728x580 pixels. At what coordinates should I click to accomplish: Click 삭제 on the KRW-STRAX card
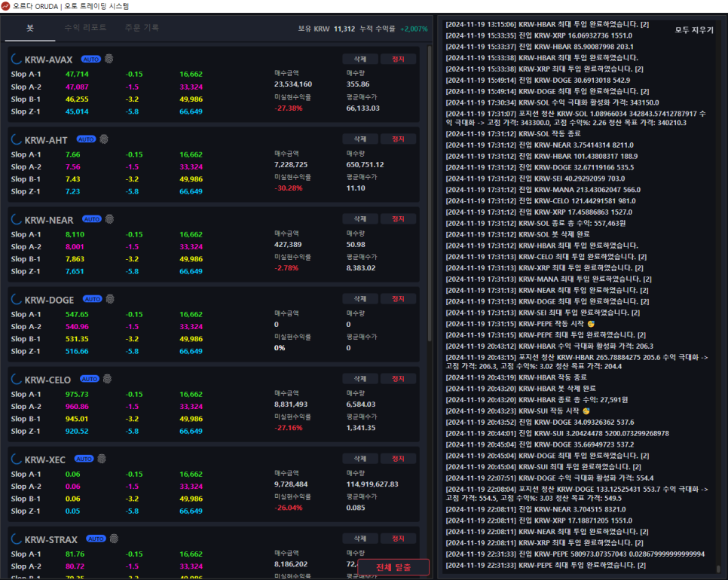click(360, 539)
